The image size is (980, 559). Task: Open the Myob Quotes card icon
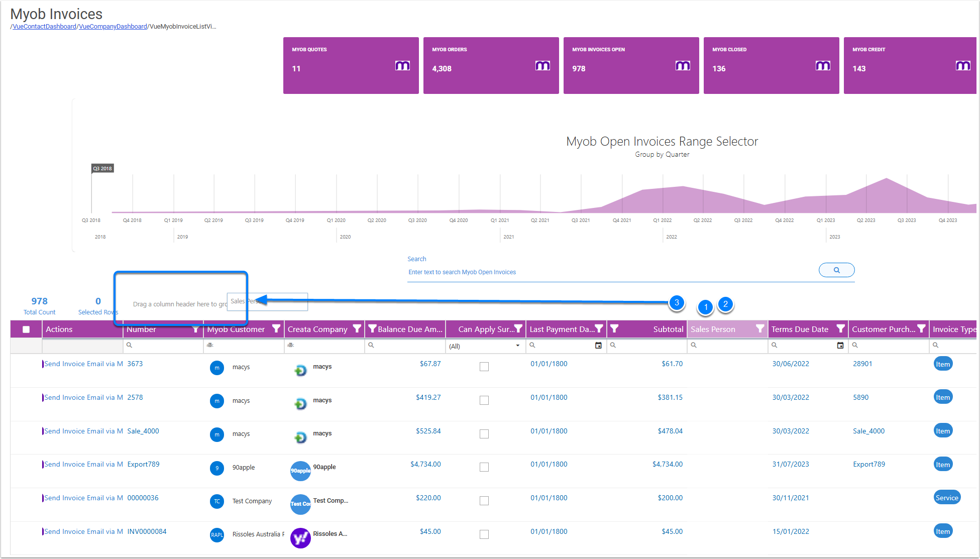(402, 66)
